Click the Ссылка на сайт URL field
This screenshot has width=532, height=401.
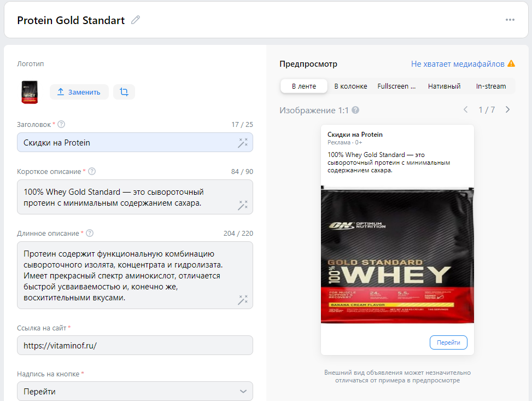(135, 345)
